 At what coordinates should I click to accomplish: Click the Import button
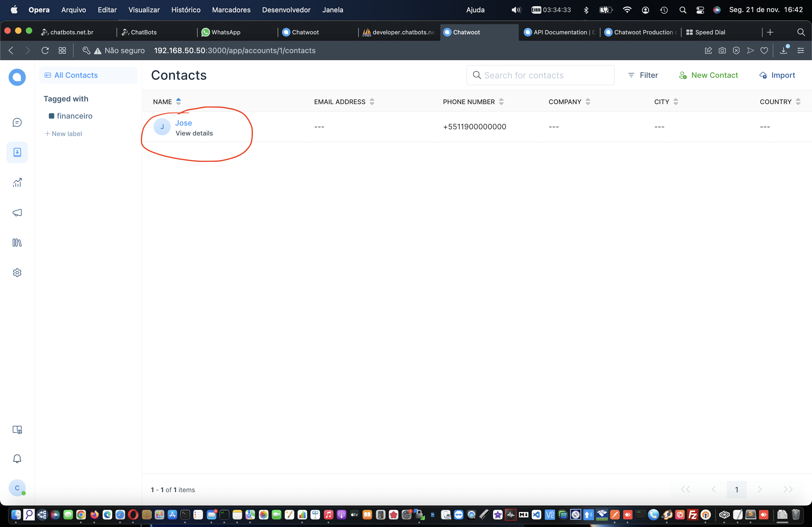point(777,75)
